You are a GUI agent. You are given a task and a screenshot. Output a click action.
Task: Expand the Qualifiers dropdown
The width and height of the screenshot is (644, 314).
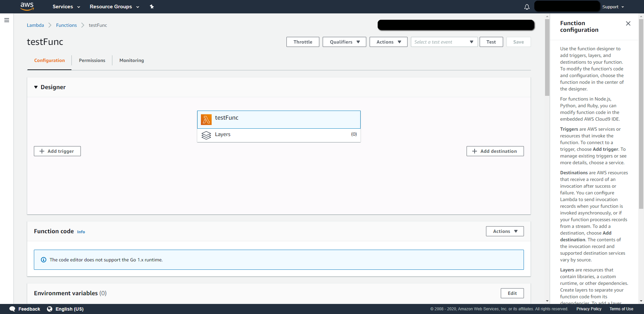tap(344, 42)
